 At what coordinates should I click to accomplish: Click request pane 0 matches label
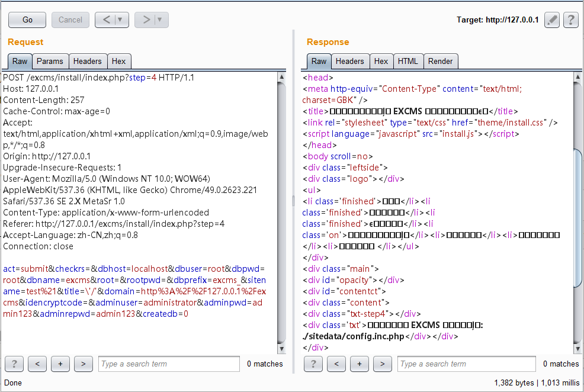(x=265, y=364)
